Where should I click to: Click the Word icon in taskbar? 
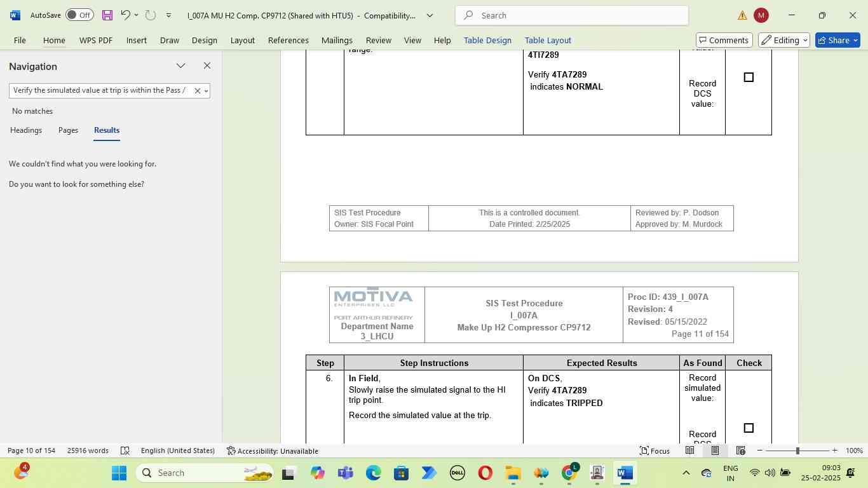(x=625, y=473)
